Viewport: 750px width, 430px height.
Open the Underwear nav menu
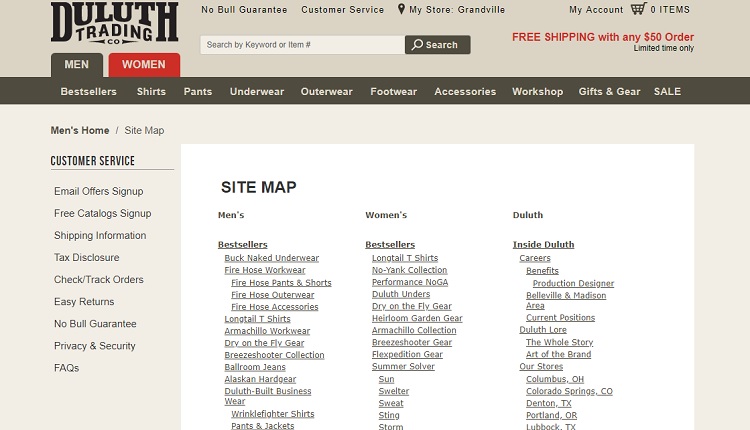pos(257,91)
